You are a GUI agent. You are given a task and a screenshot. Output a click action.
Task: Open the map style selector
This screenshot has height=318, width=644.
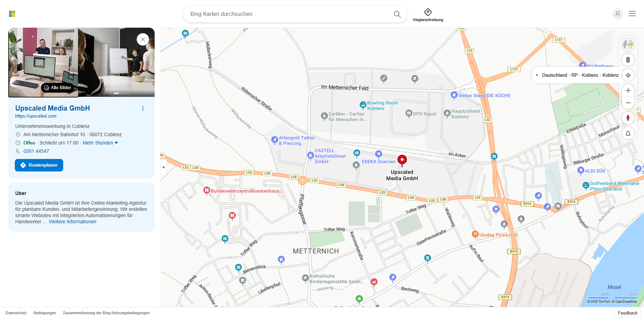pyautogui.click(x=628, y=44)
